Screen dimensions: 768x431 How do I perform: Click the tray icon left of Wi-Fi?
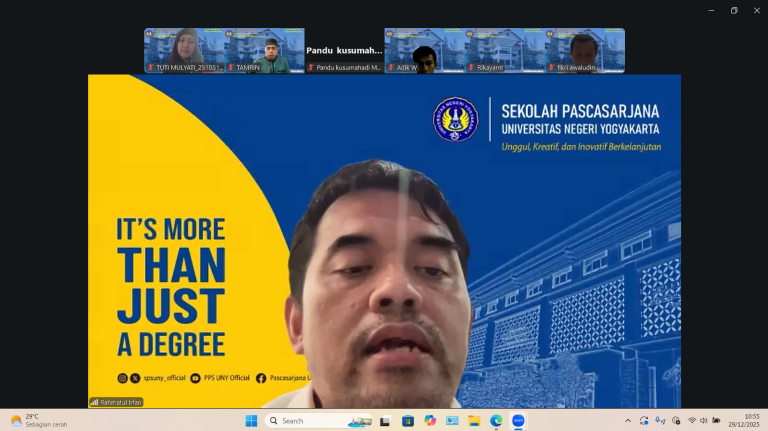[676, 421]
